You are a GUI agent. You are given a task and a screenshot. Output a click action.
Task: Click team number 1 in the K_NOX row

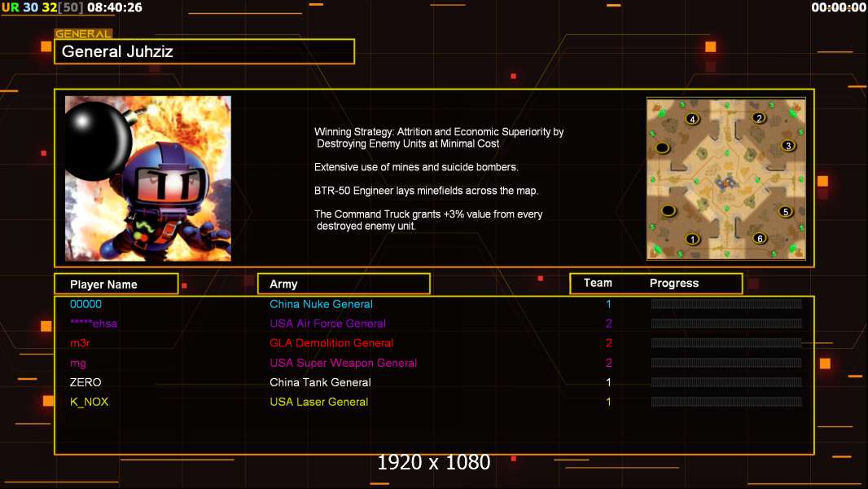608,402
